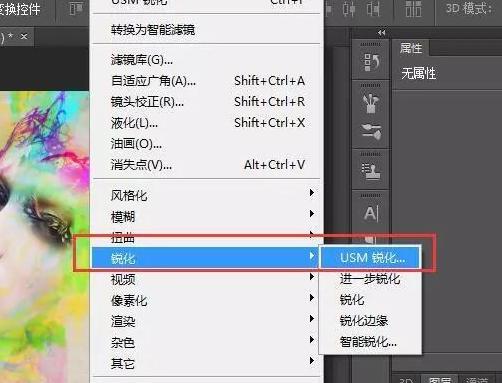
Task: Expand the 模糊 submenu
Action: pos(206,216)
